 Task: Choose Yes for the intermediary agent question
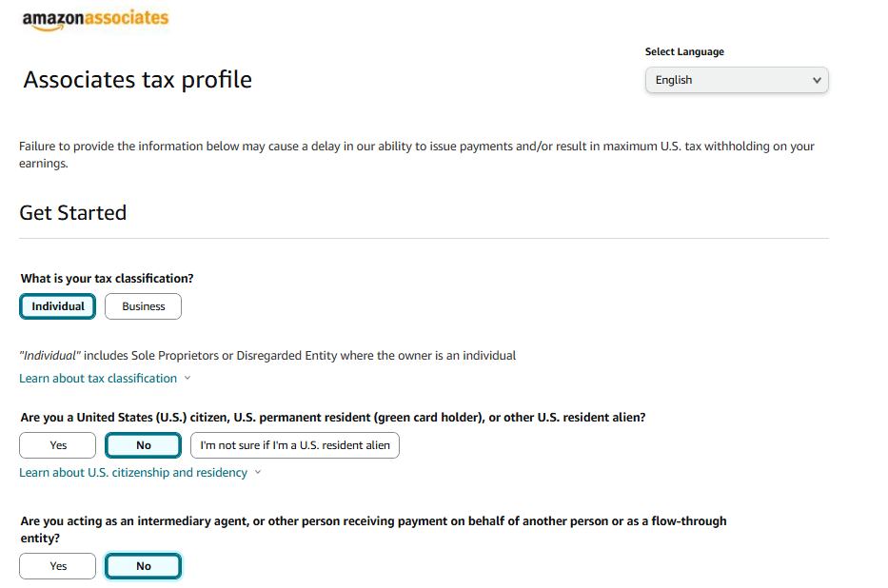pos(57,565)
